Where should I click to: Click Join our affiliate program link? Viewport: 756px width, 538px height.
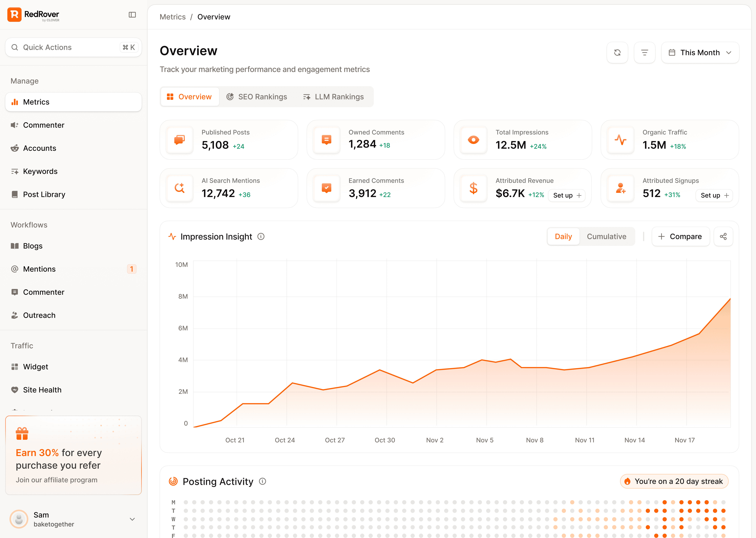point(57,480)
